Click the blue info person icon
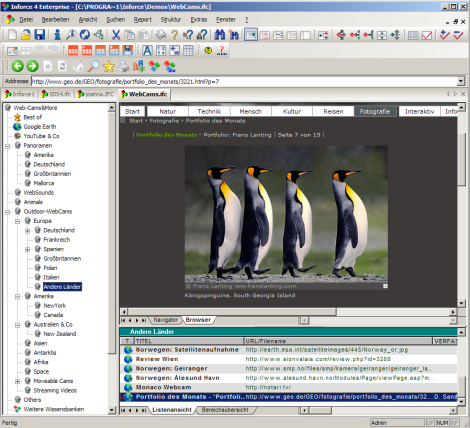The height and width of the screenshot is (428, 470). click(x=57, y=34)
